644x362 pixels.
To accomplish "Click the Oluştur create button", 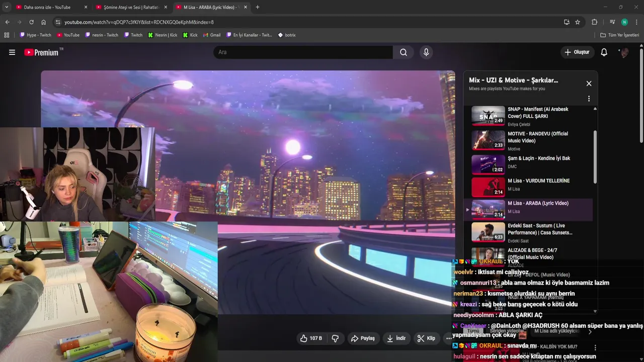I will coord(577,52).
